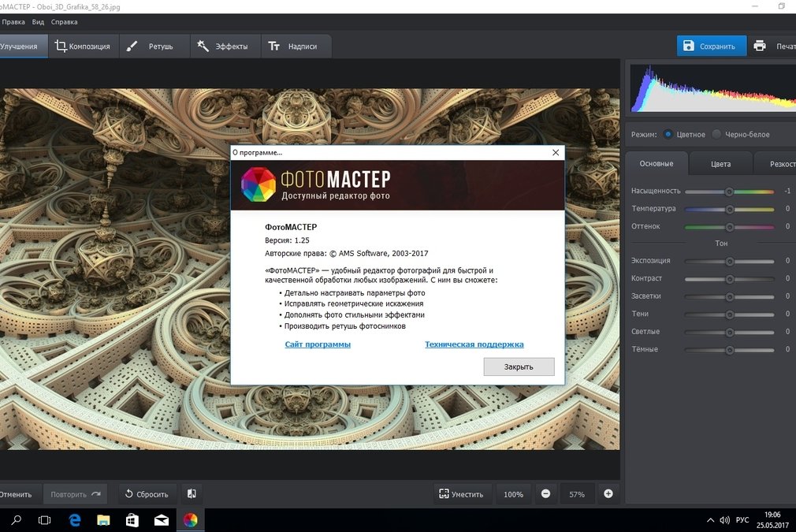Adjust the Насыщенность slider
The width and height of the screenshot is (796, 532).
[729, 192]
